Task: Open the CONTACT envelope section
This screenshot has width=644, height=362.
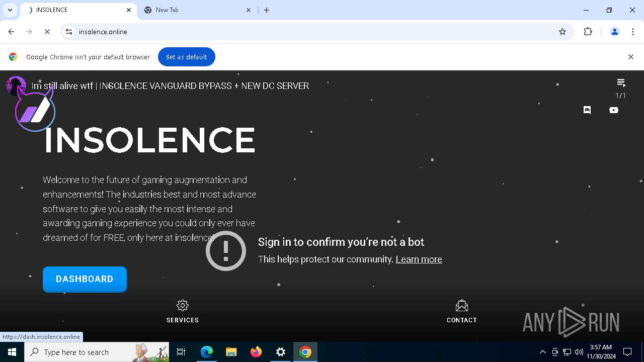Action: point(461,312)
